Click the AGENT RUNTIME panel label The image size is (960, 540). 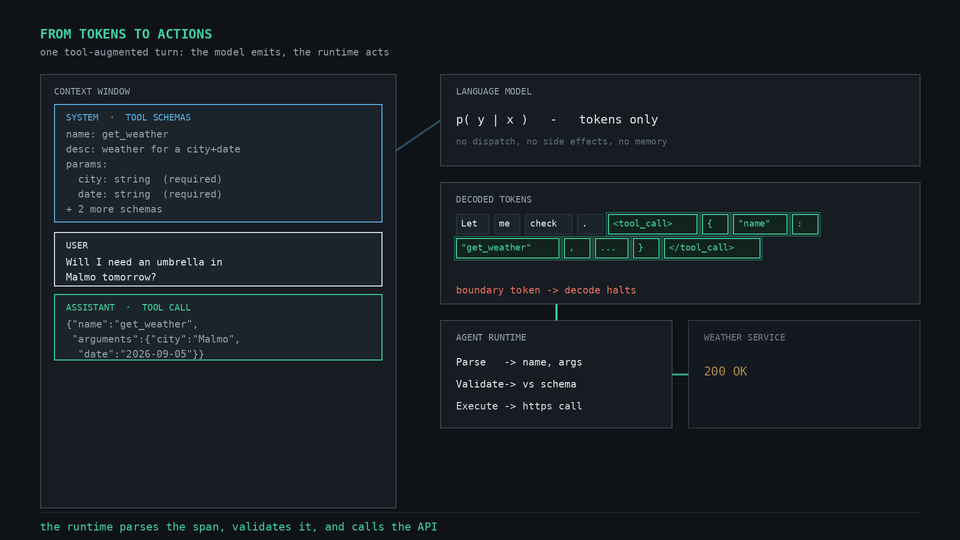491,337
